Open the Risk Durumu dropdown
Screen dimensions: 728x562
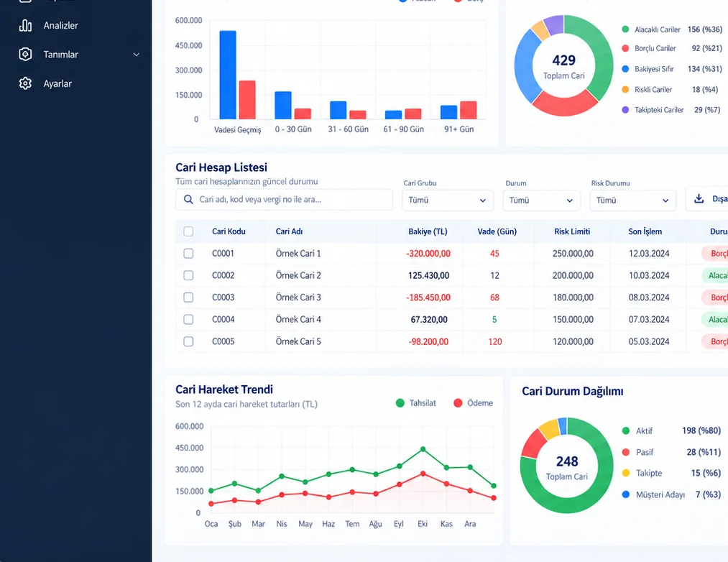633,201
